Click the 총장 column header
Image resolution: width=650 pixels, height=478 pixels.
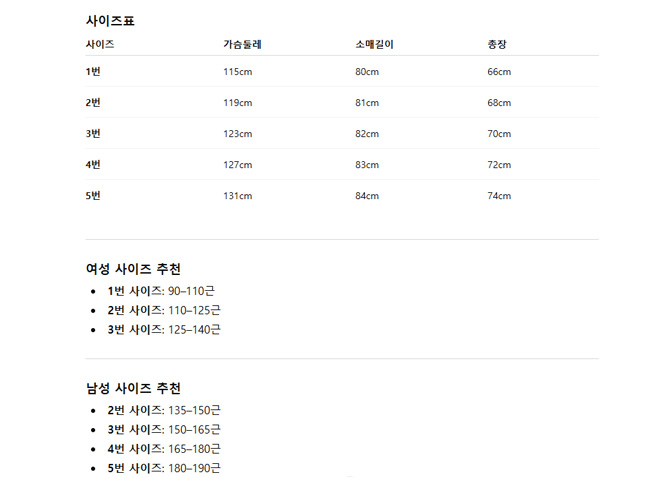(x=497, y=45)
